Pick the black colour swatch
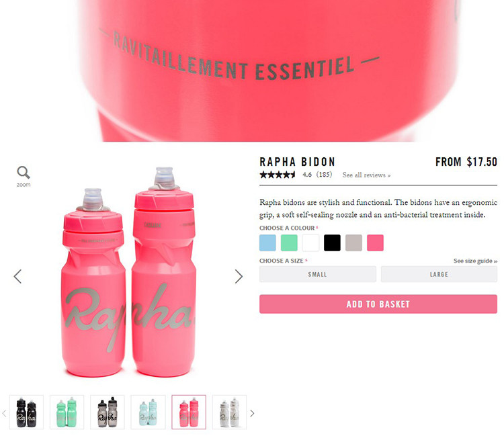 (332, 243)
